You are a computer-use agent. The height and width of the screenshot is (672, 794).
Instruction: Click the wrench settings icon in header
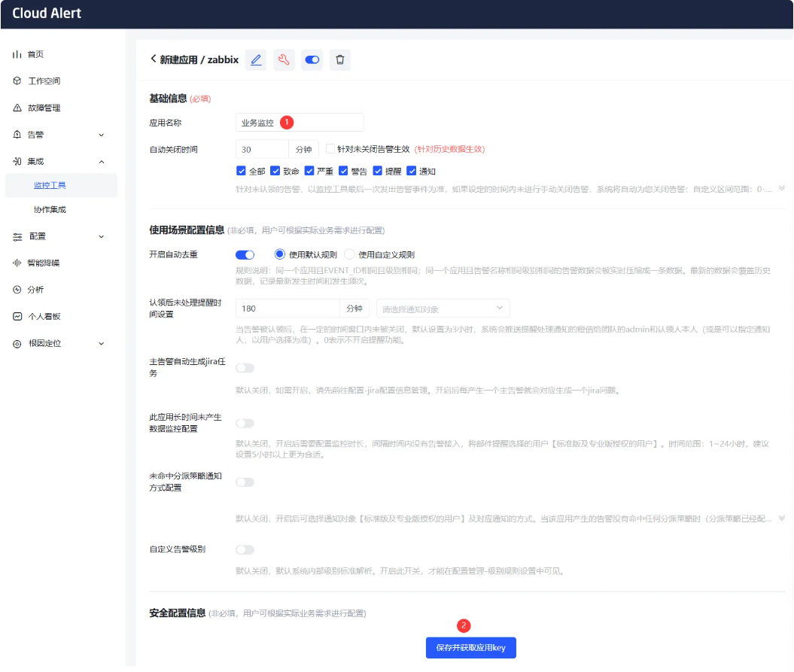(x=284, y=59)
